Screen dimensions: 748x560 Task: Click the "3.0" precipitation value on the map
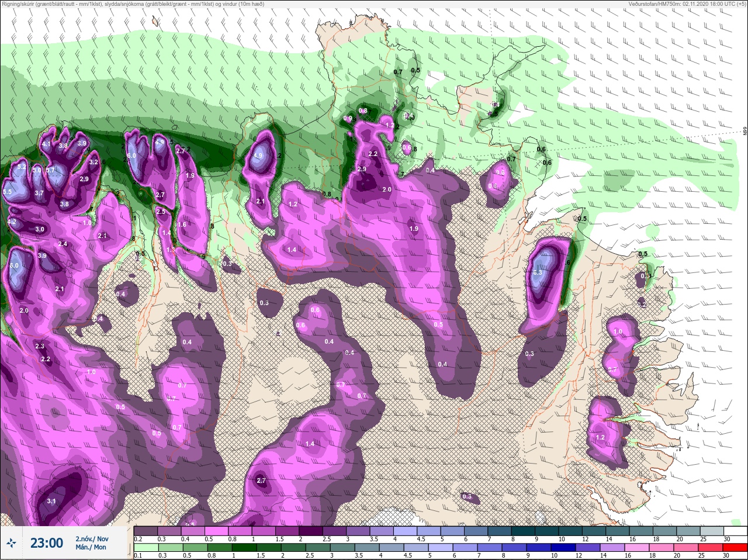[x=40, y=229]
